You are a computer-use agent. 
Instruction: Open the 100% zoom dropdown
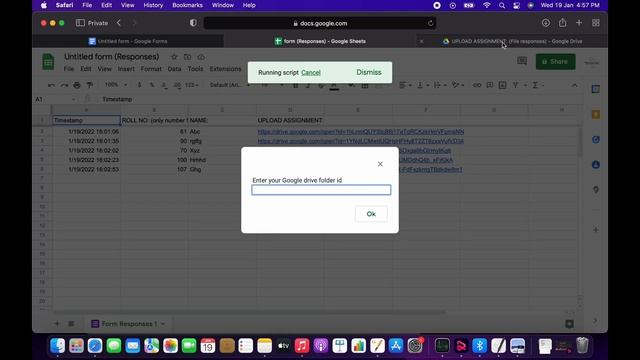[116, 85]
